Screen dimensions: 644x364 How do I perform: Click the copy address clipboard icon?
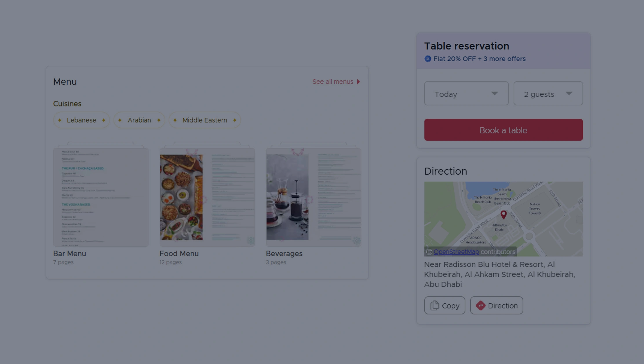[435, 306]
